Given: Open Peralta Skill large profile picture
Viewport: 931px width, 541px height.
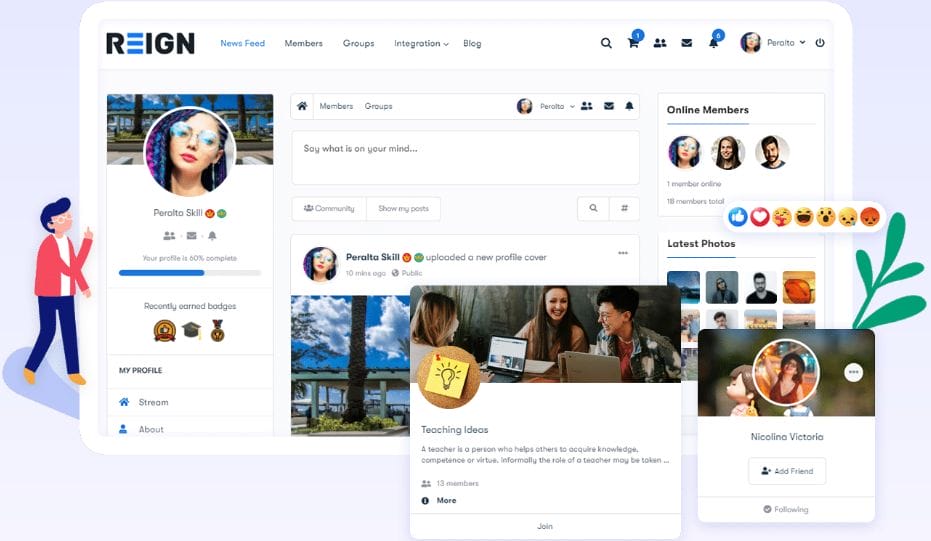Looking at the screenshot, I should pyautogui.click(x=189, y=151).
